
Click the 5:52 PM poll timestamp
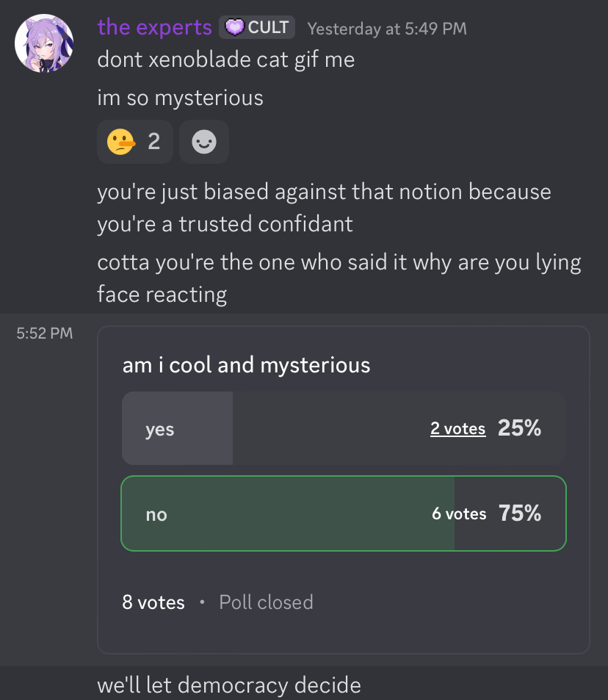[44, 333]
